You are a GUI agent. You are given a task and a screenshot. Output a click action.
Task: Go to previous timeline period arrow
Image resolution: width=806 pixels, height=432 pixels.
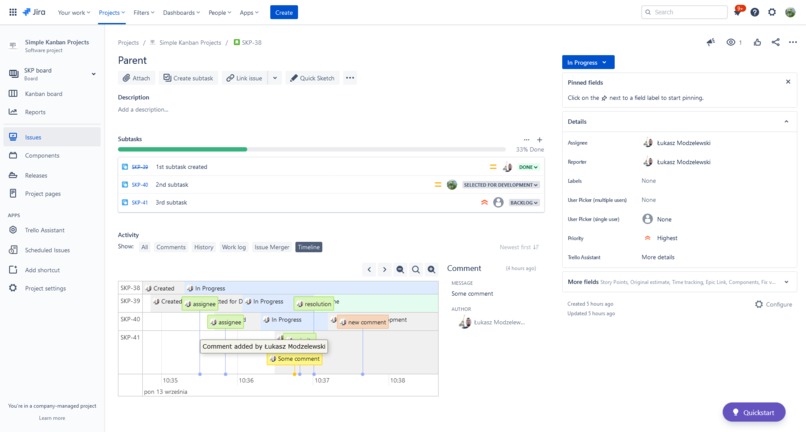click(x=369, y=269)
